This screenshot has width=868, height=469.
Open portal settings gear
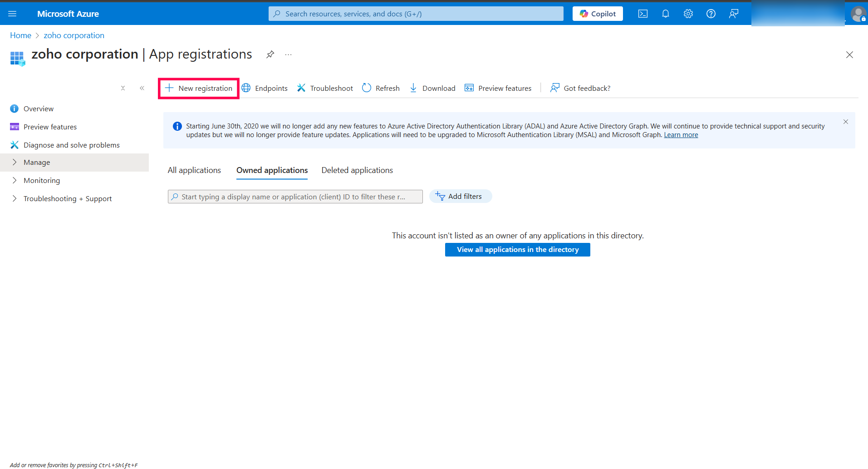click(x=688, y=14)
